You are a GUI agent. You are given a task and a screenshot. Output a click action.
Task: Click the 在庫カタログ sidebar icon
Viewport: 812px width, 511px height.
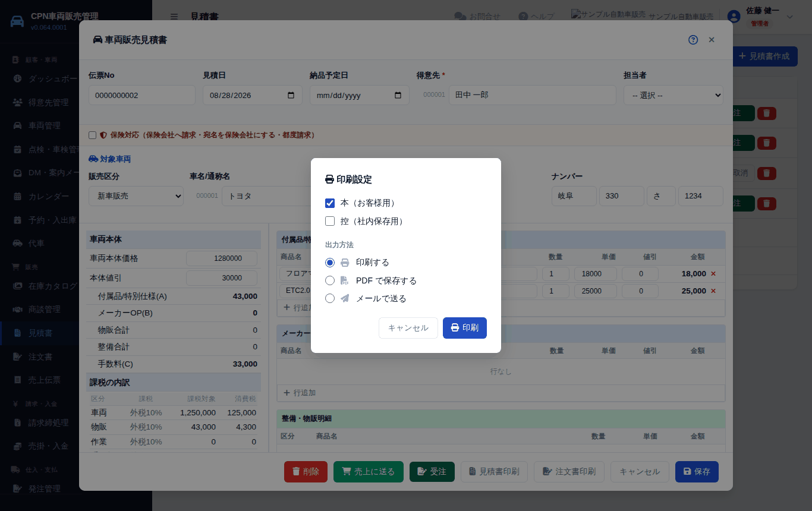[17, 286]
